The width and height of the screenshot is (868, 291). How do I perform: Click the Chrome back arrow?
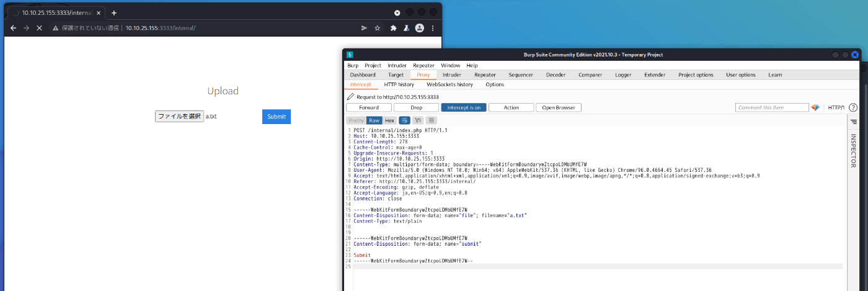pos(13,28)
